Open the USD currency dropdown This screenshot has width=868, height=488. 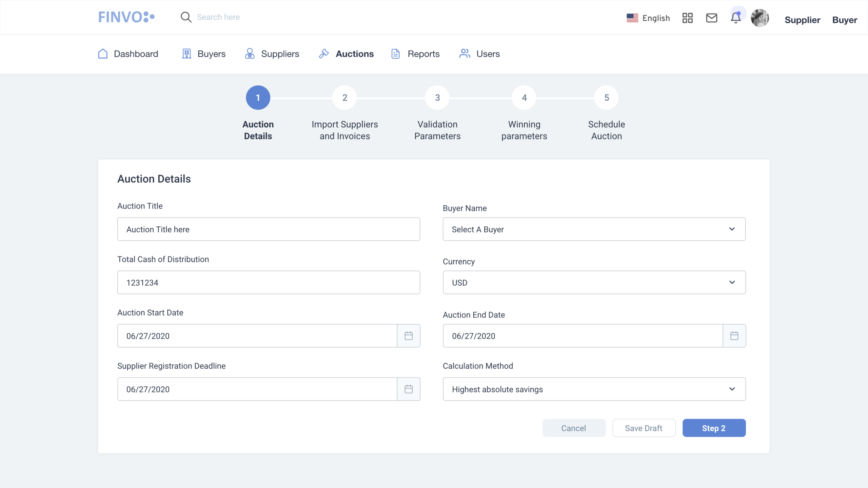click(594, 282)
